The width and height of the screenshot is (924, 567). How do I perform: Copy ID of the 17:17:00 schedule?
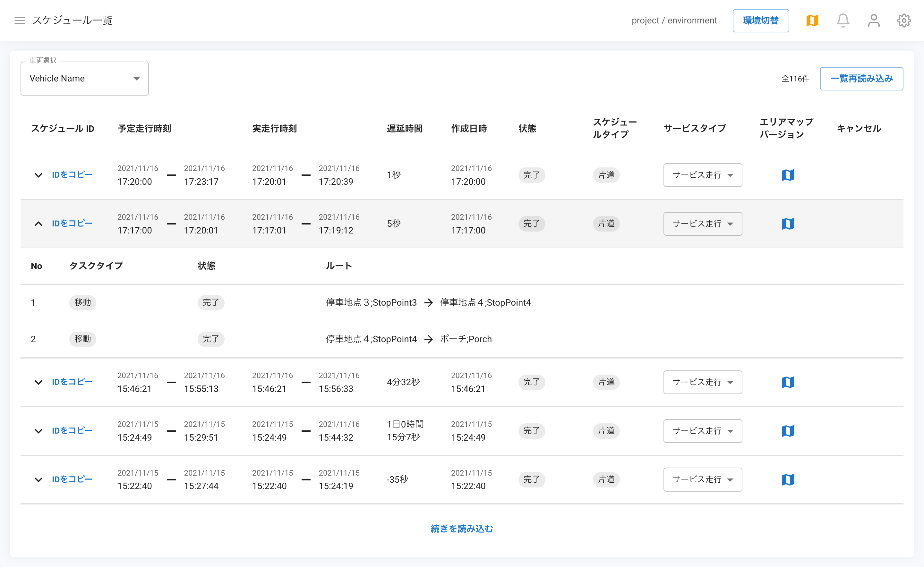(72, 224)
